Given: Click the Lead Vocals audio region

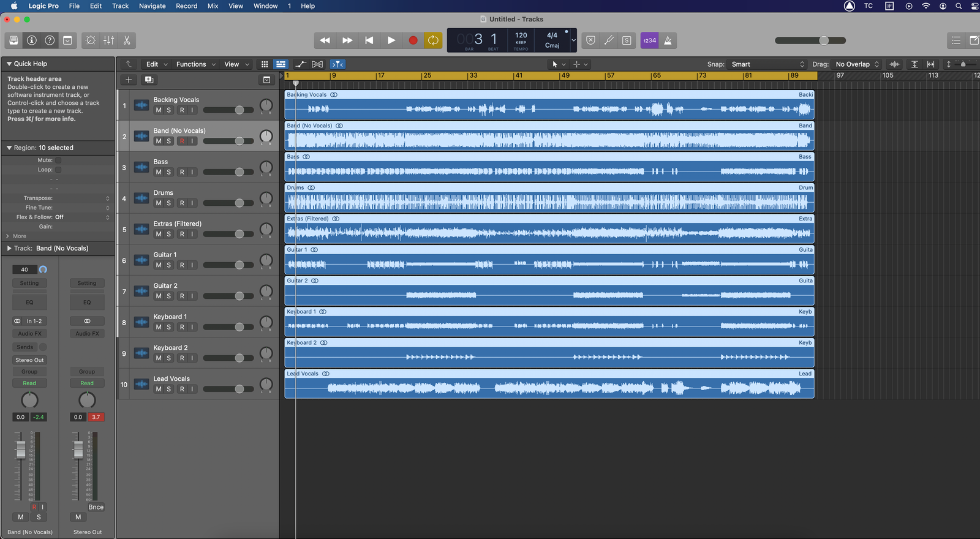Looking at the screenshot, I should coord(549,384).
